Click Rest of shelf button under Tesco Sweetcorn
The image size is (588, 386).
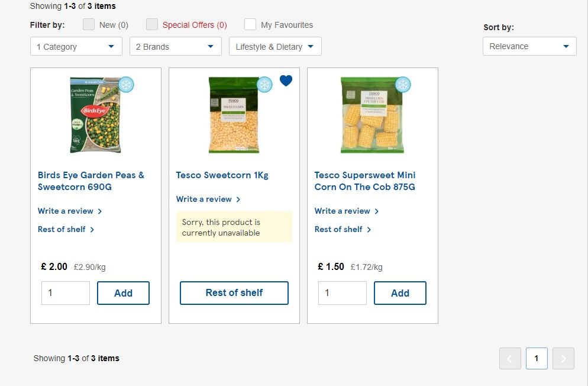tap(234, 293)
